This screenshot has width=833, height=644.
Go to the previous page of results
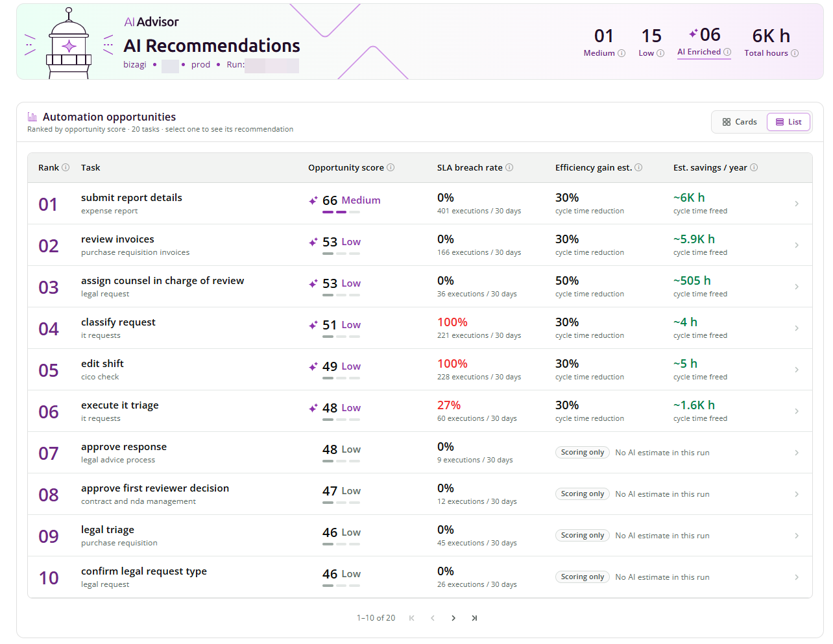433,618
